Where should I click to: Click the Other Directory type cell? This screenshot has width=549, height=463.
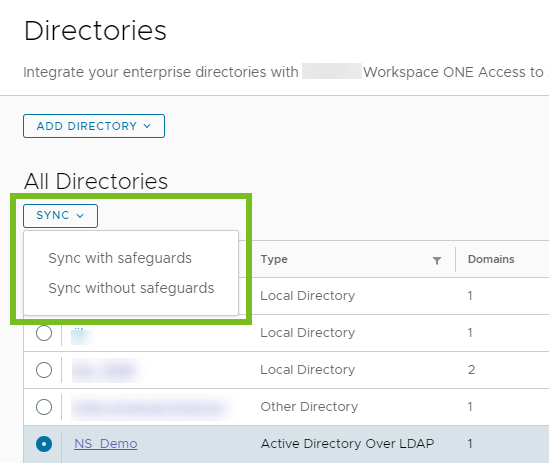309,407
